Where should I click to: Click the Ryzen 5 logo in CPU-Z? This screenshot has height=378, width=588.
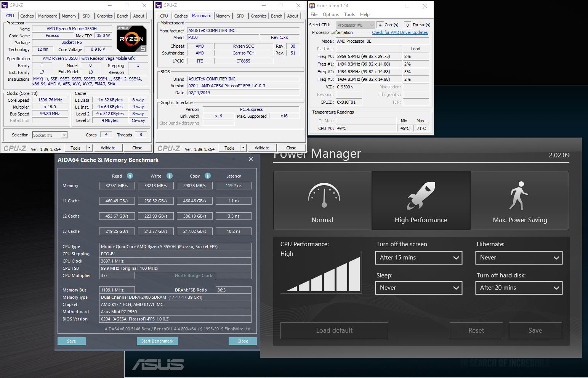(x=131, y=39)
